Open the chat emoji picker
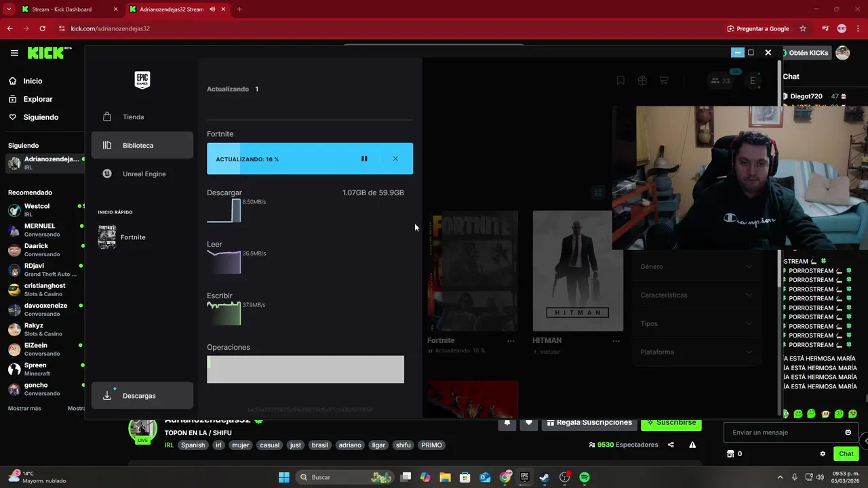This screenshot has width=868, height=488. point(848,432)
